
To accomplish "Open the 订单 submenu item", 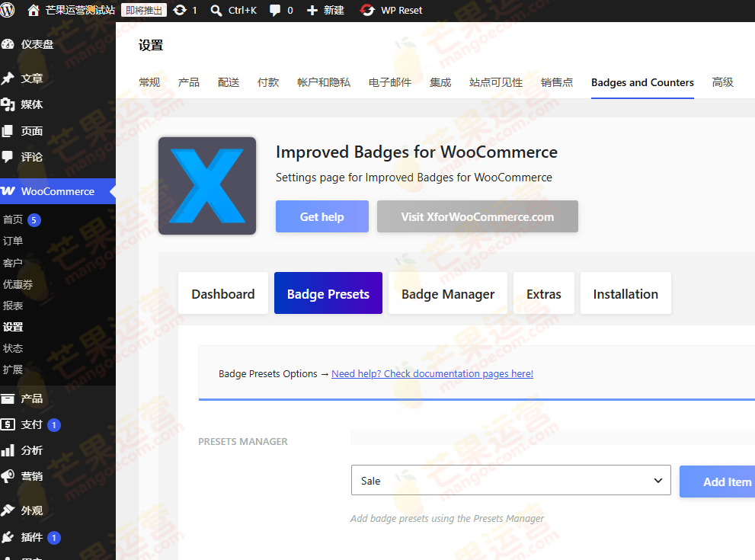I will pyautogui.click(x=13, y=241).
